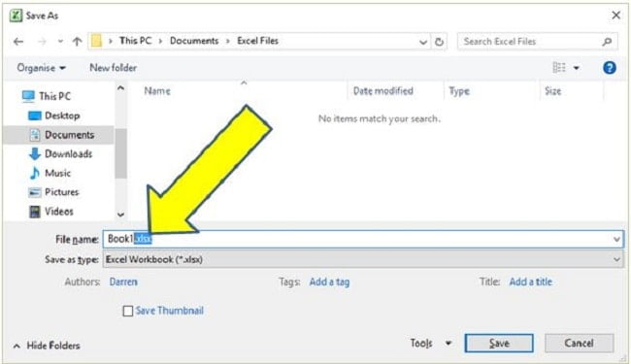Enable the Save Thumbnail checkbox
631x364 pixels.
tap(128, 311)
